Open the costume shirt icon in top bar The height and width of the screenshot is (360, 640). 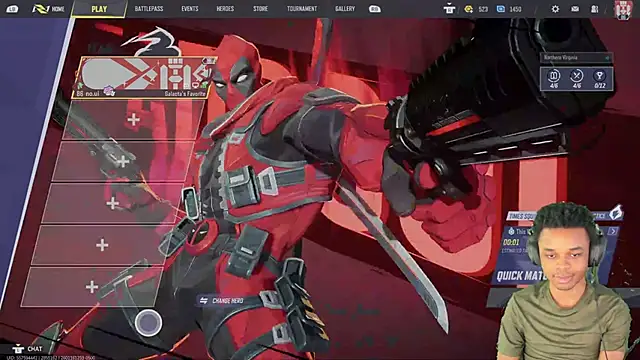449,9
